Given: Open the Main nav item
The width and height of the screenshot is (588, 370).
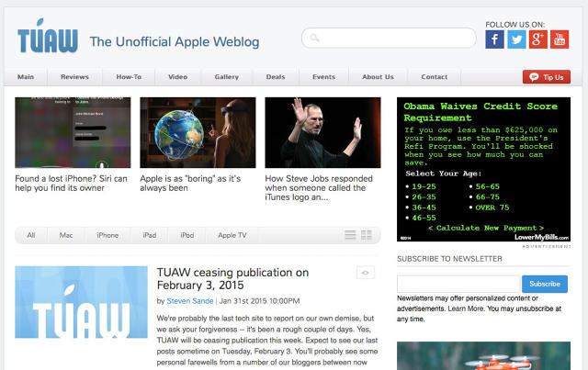Looking at the screenshot, I should click(x=26, y=77).
